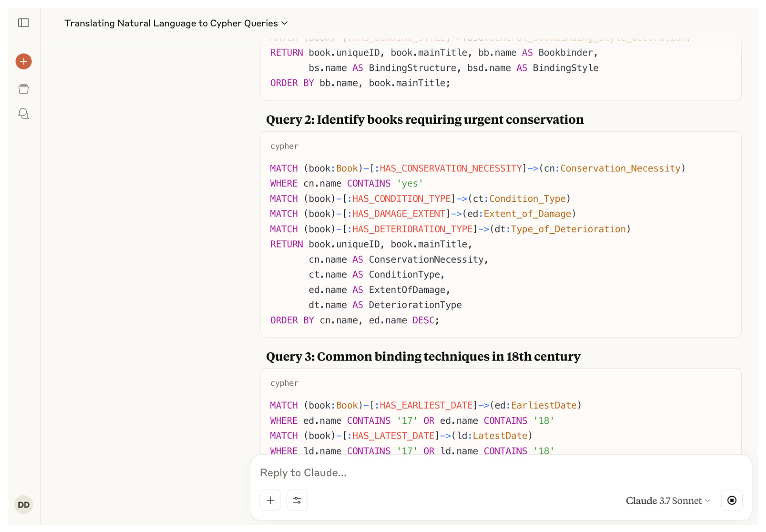Click the EarliestDate node label
The width and height of the screenshot is (766, 532).
coord(543,405)
